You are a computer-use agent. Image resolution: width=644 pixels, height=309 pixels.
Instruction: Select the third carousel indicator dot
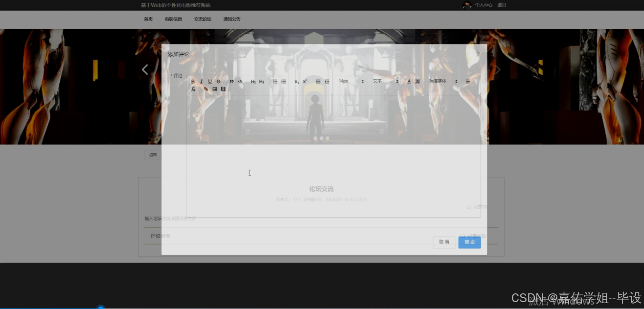[327, 138]
